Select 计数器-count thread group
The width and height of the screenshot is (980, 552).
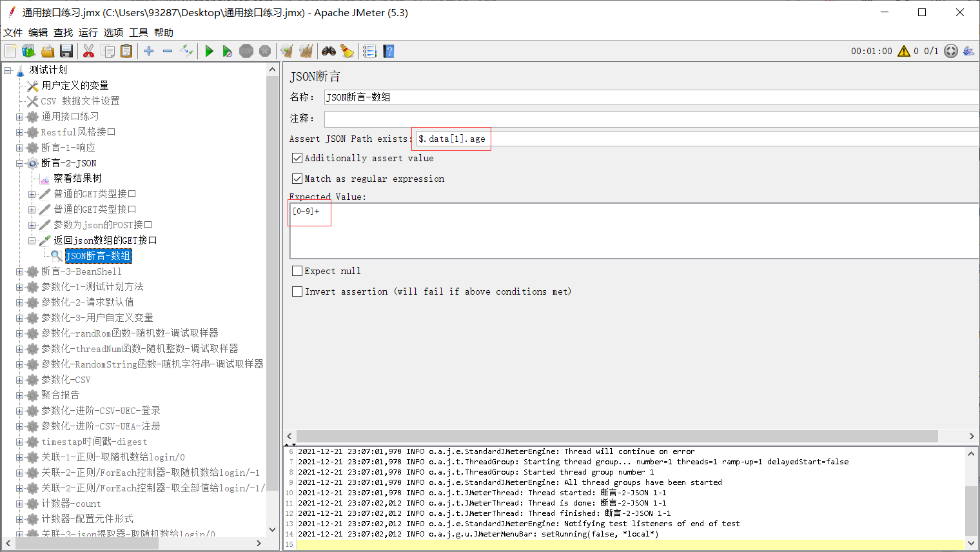(x=71, y=504)
